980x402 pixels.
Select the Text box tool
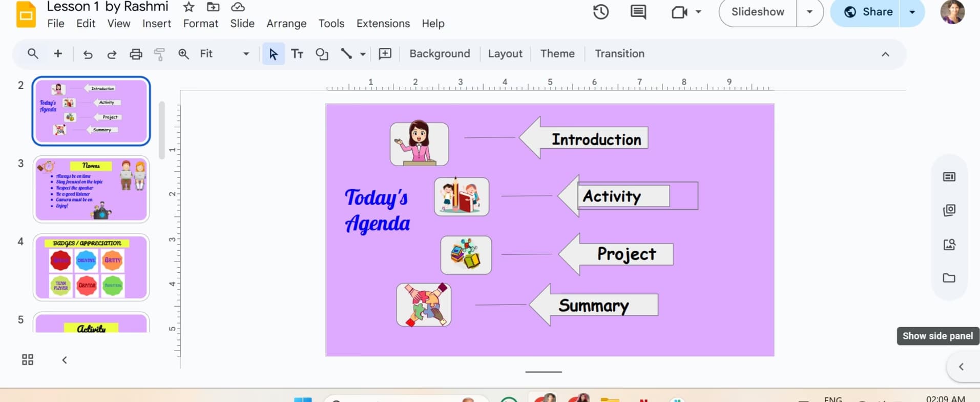[297, 54]
